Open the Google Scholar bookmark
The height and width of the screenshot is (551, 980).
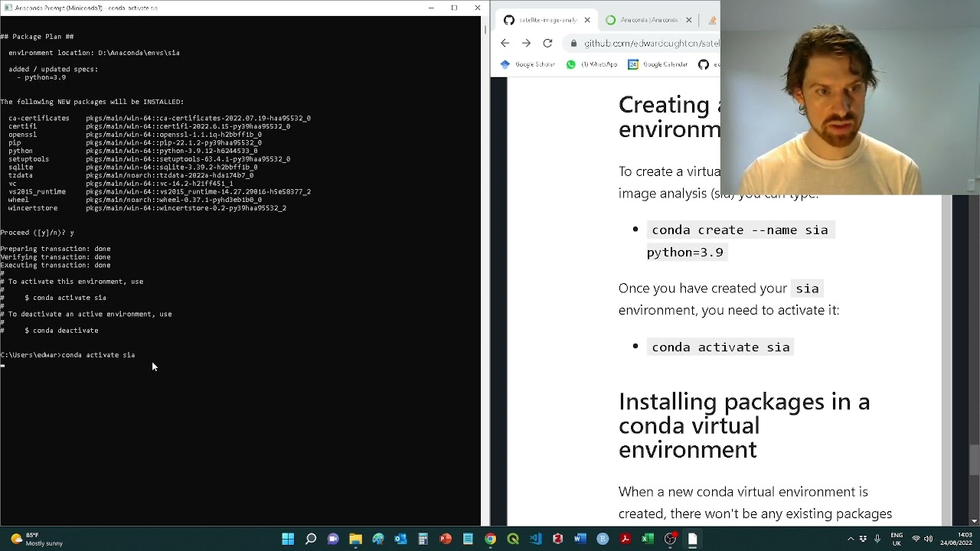click(x=527, y=65)
